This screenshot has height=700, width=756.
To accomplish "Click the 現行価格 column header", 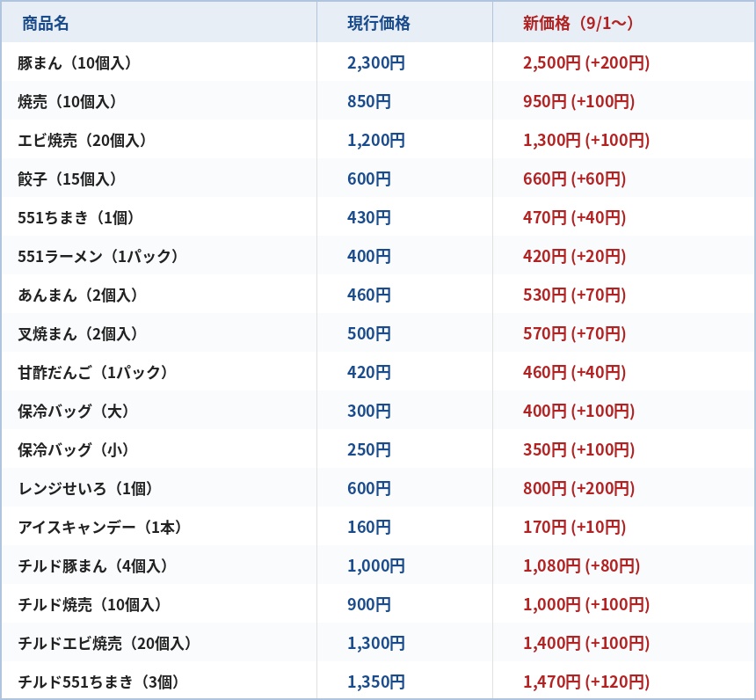I will [379, 23].
